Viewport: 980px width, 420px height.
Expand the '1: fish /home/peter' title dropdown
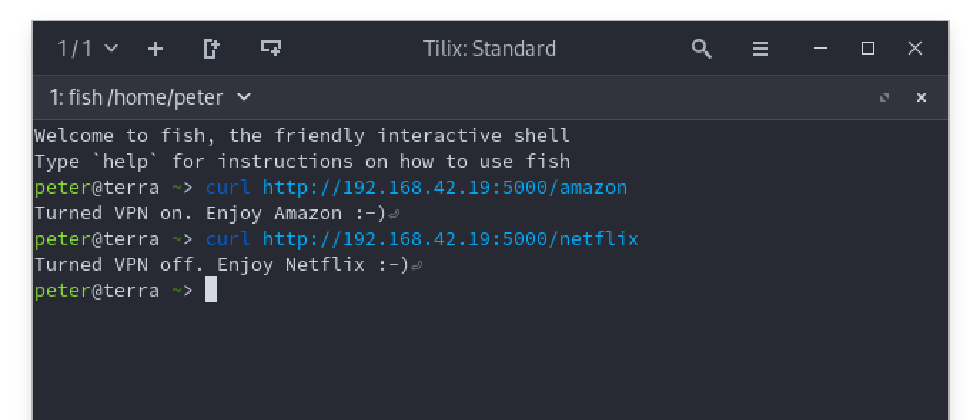pyautogui.click(x=244, y=98)
